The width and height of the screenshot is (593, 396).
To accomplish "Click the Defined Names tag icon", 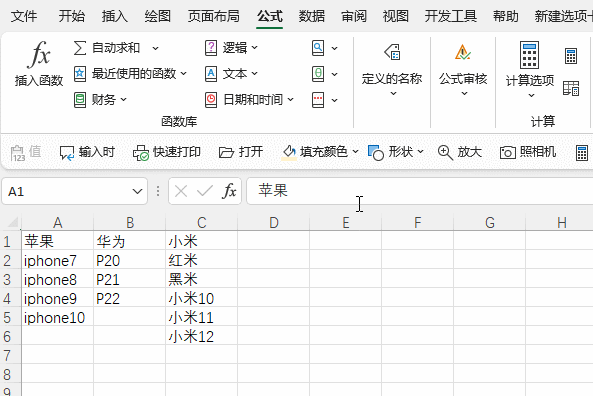I will click(393, 52).
